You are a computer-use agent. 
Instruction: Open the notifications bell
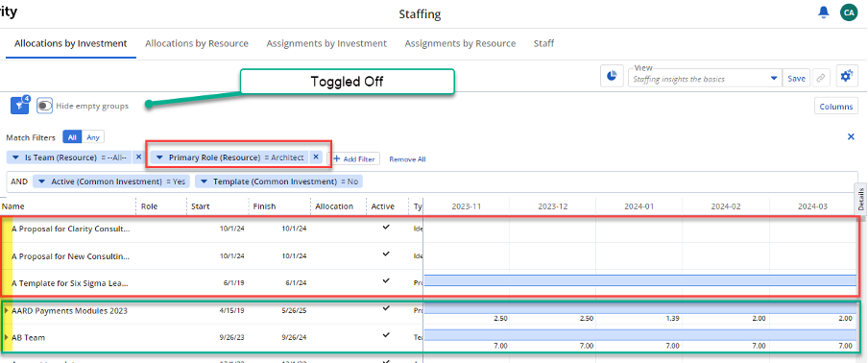pyautogui.click(x=824, y=12)
